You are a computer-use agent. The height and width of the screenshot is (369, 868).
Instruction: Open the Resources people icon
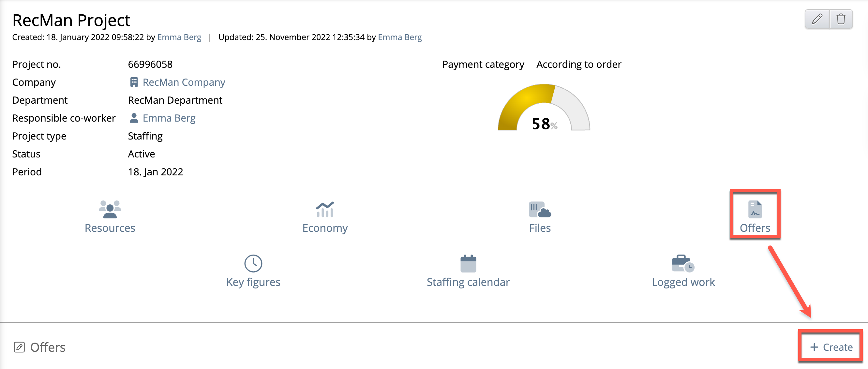pyautogui.click(x=110, y=210)
